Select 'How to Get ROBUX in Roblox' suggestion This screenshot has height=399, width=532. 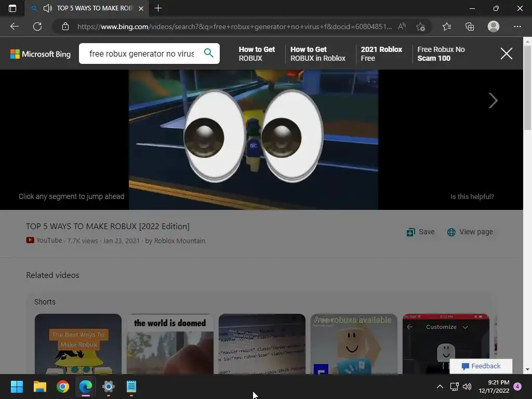[318, 54]
